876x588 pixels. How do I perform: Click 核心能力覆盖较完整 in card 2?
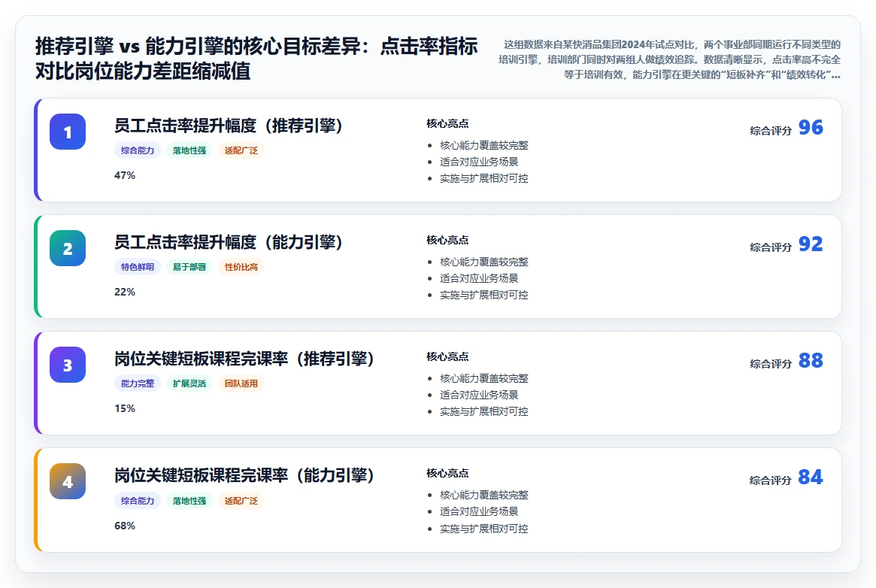pyautogui.click(x=483, y=262)
